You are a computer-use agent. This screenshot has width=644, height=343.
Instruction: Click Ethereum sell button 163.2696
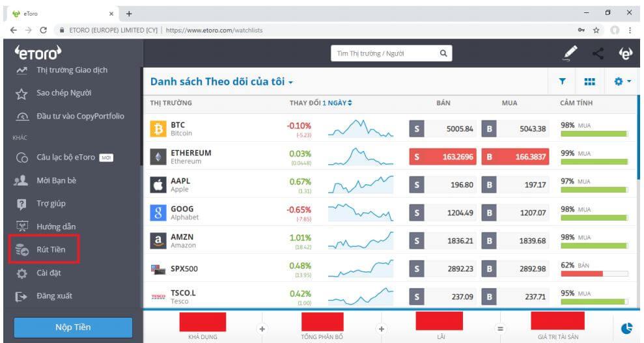pyautogui.click(x=443, y=157)
